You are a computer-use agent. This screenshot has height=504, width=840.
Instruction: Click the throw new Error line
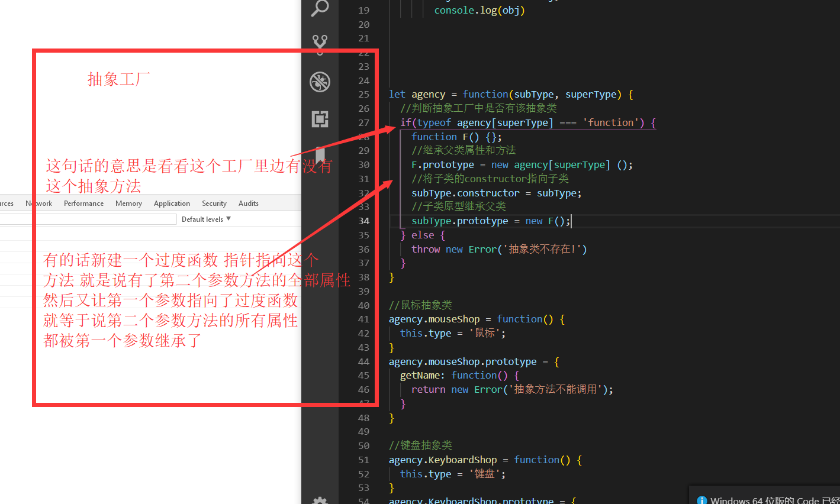499,249
